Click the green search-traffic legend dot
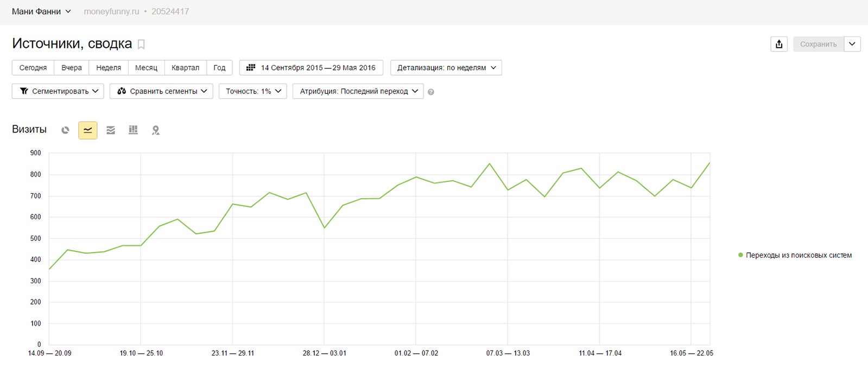 [x=740, y=255]
